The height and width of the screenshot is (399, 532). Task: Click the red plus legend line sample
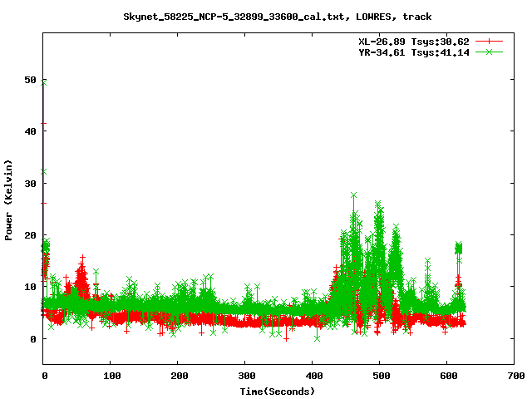(x=489, y=42)
